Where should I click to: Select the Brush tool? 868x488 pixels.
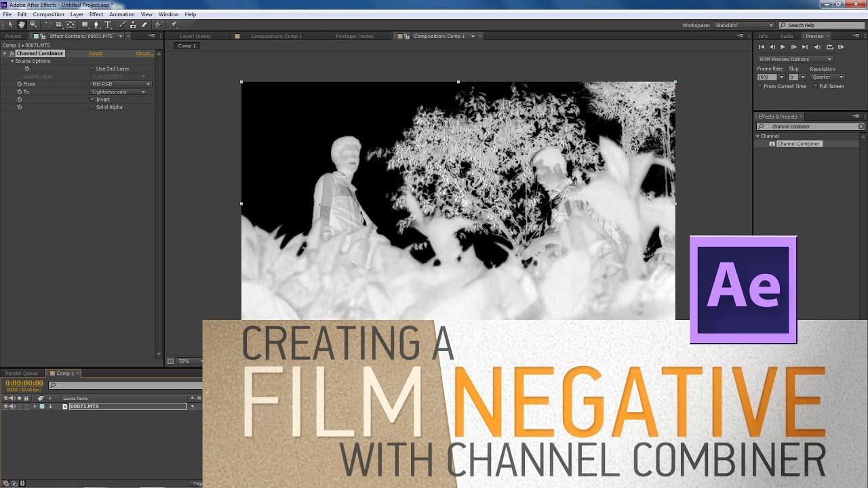coord(121,24)
